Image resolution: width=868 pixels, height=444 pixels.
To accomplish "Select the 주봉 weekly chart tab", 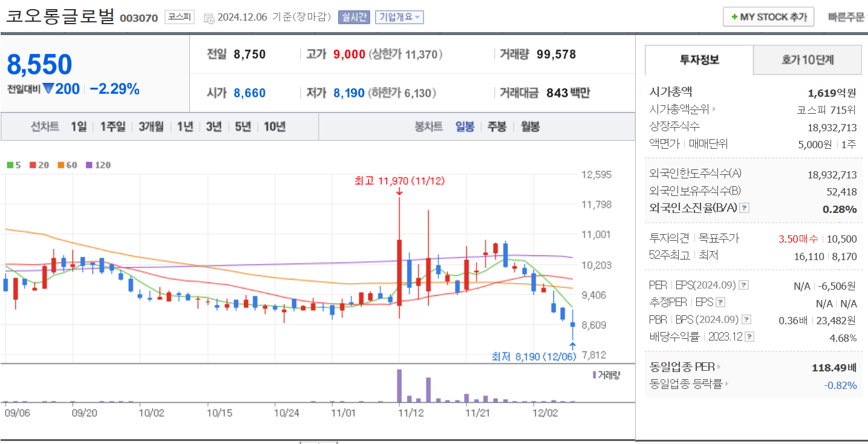I will (x=496, y=126).
